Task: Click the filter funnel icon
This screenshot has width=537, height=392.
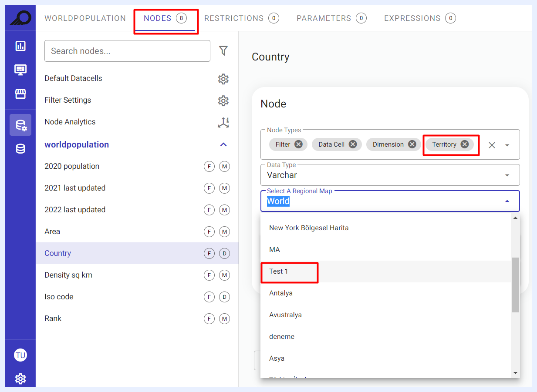Action: point(223,51)
